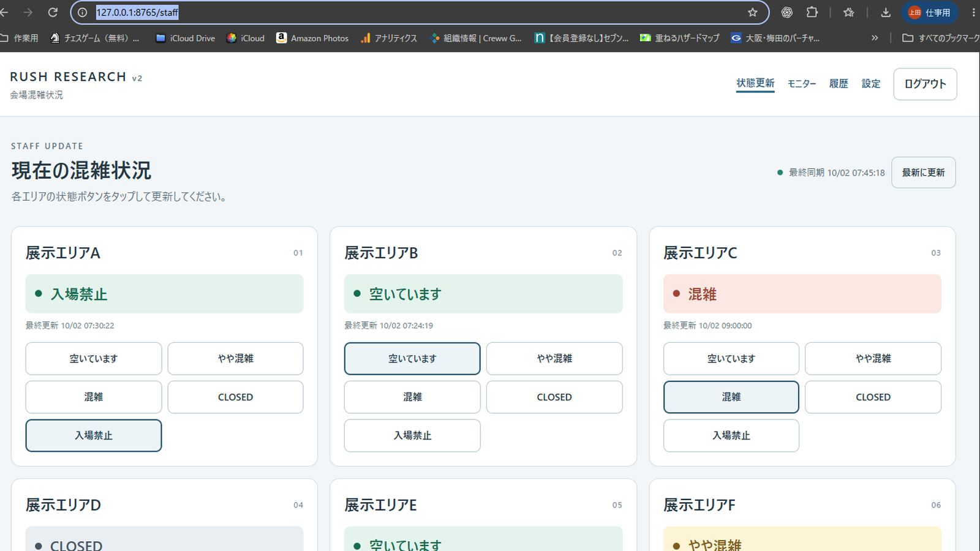980x551 pixels.
Task: Open the iCloud Drive bookmark
Action: pos(185,38)
